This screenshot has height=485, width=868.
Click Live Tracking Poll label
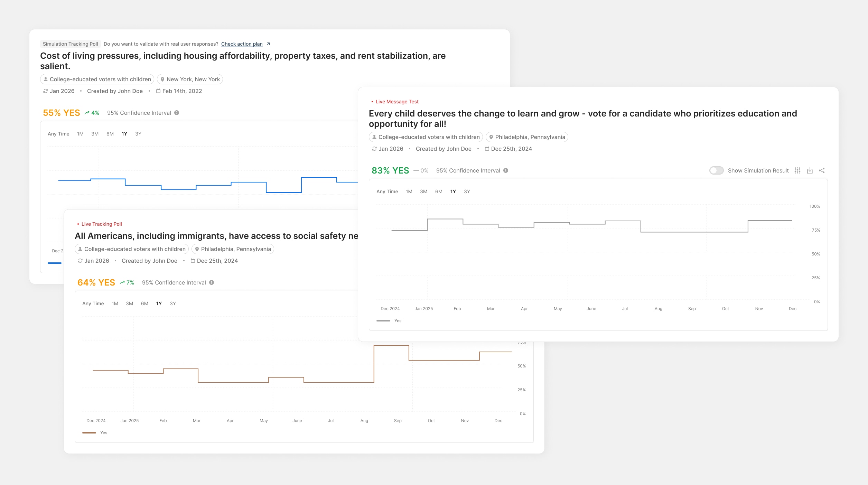[102, 224]
